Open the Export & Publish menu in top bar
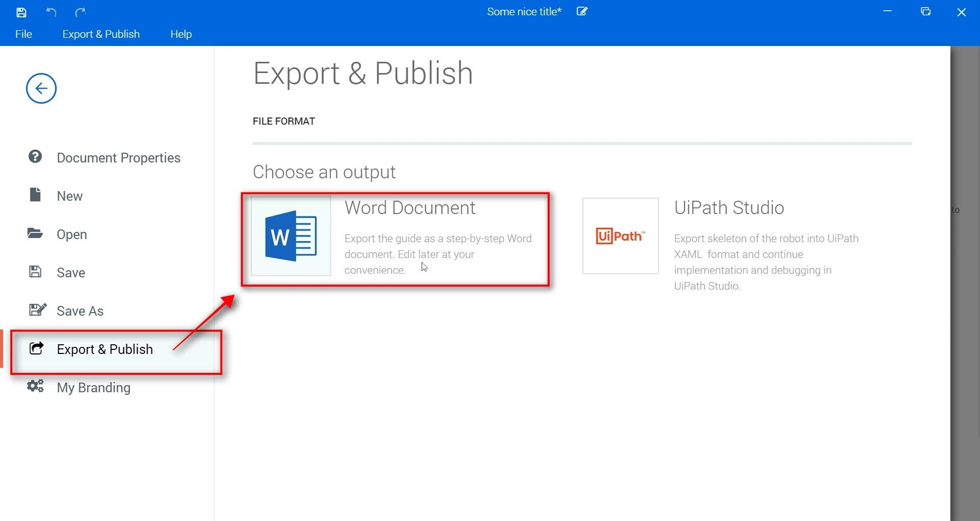Screen dimensions: 980x521 point(101,34)
